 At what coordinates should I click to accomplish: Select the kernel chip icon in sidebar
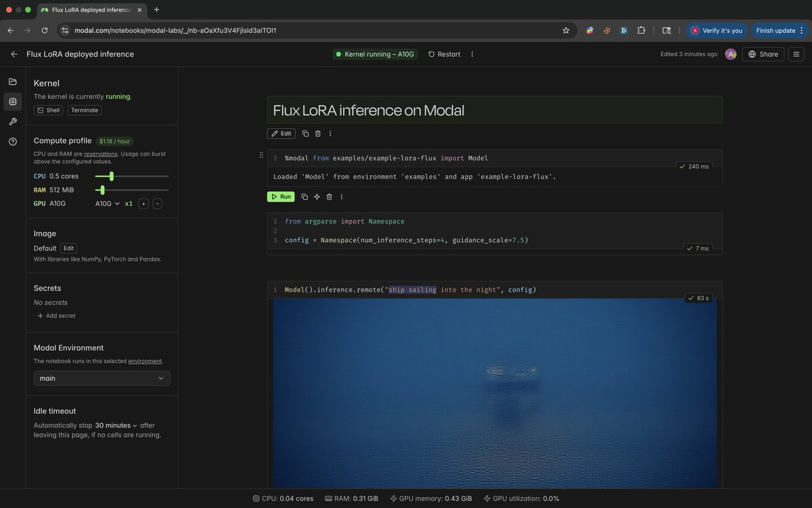[12, 102]
